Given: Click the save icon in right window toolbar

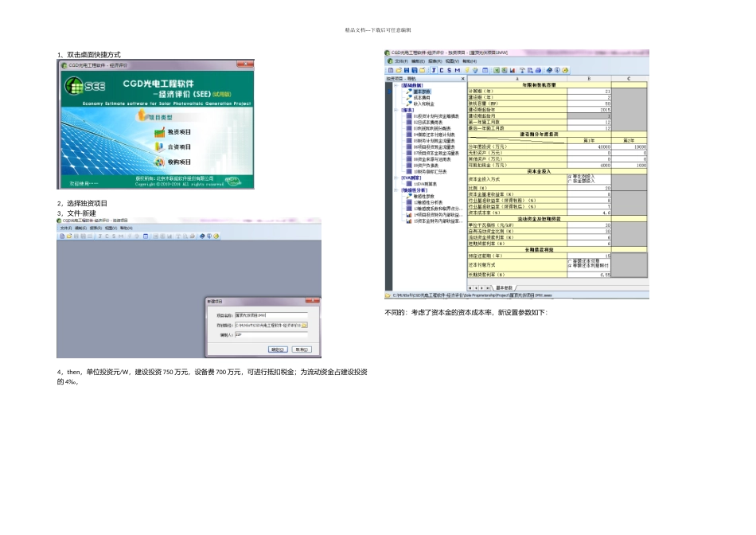Looking at the screenshot, I should (405, 70).
